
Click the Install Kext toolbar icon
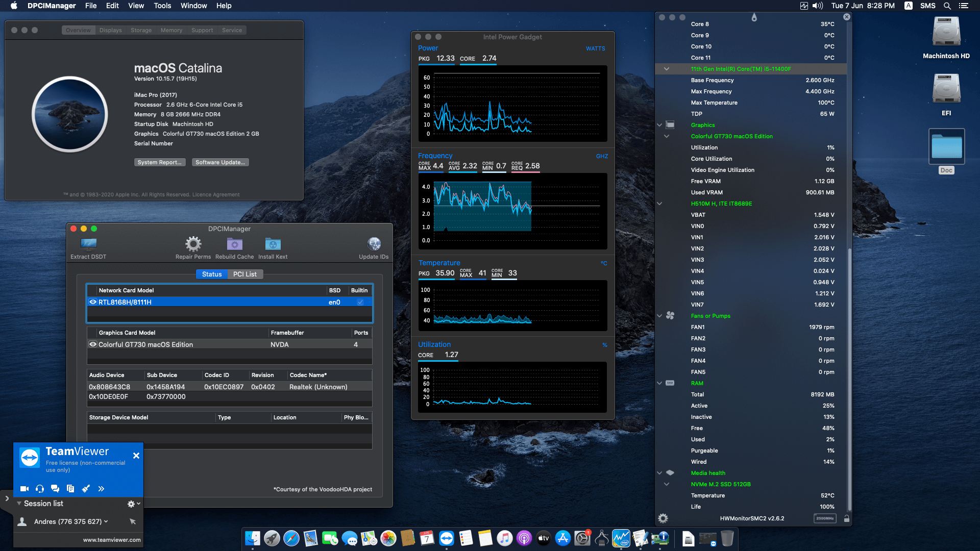click(273, 244)
